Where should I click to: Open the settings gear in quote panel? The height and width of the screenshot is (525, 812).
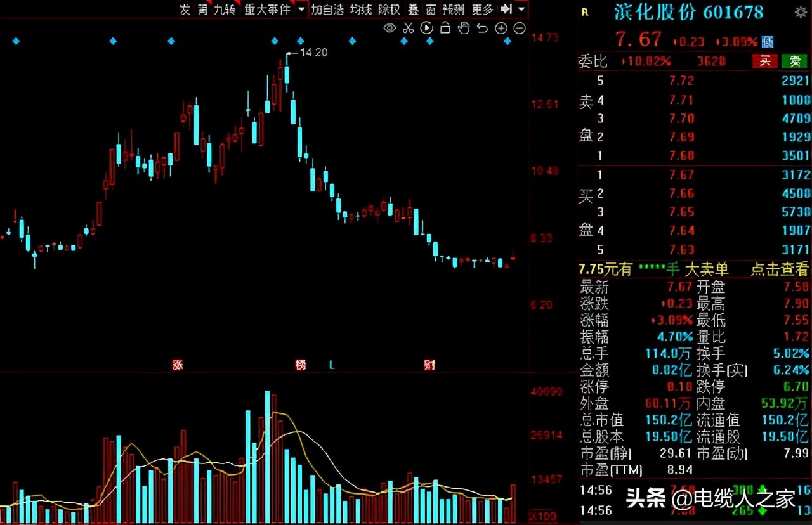[801, 12]
